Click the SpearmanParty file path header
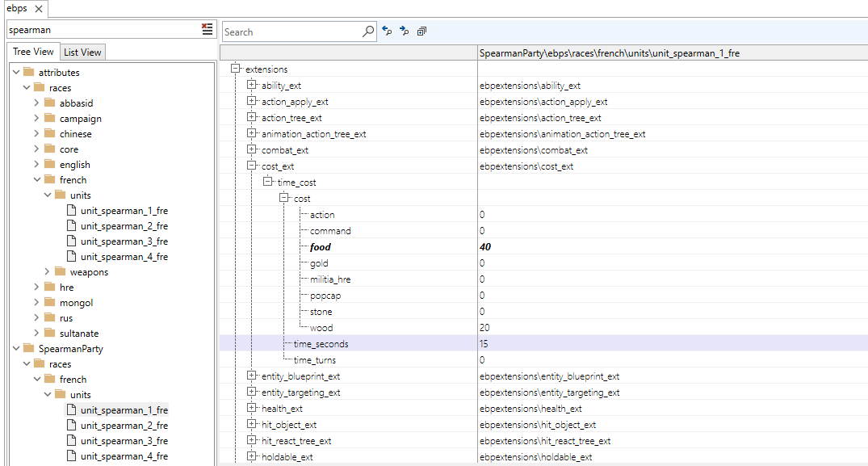Viewport: 868px width, 466px height. click(610, 53)
